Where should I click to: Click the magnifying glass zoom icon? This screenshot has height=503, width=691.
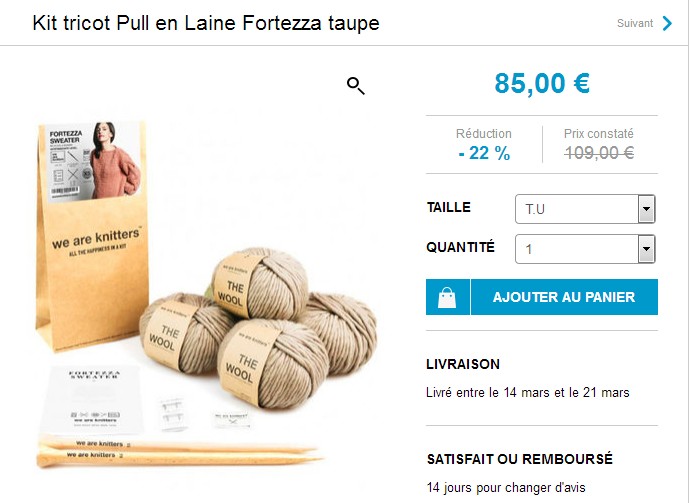coord(356,86)
